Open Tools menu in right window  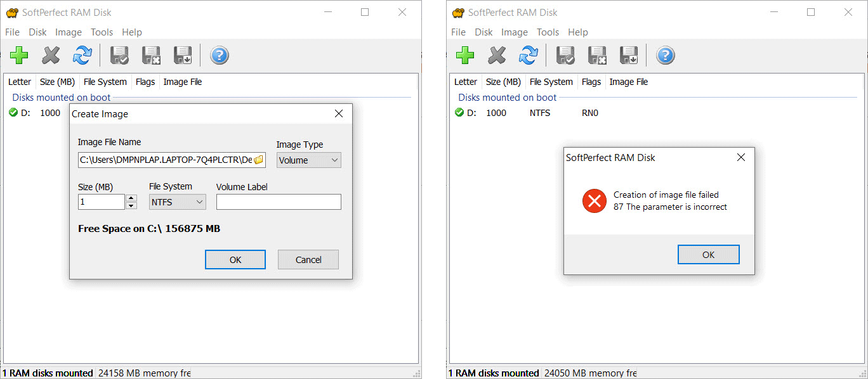coord(548,32)
